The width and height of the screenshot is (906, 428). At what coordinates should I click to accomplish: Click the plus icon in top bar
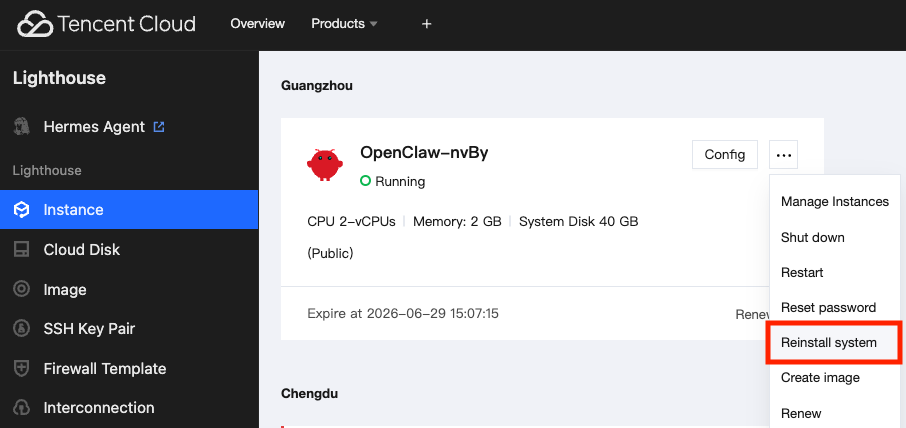(426, 24)
